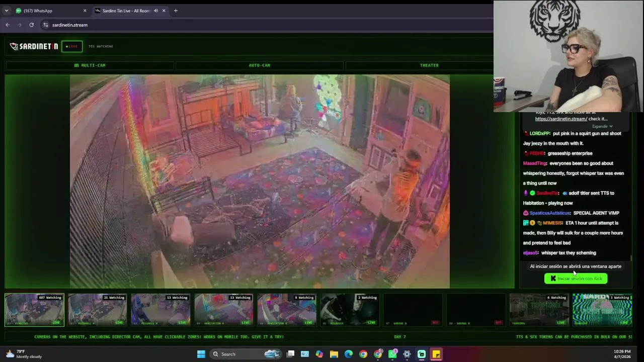Click the green badge icon beside M1MESIS
Viewport: 644px width, 362px height.
point(526,223)
